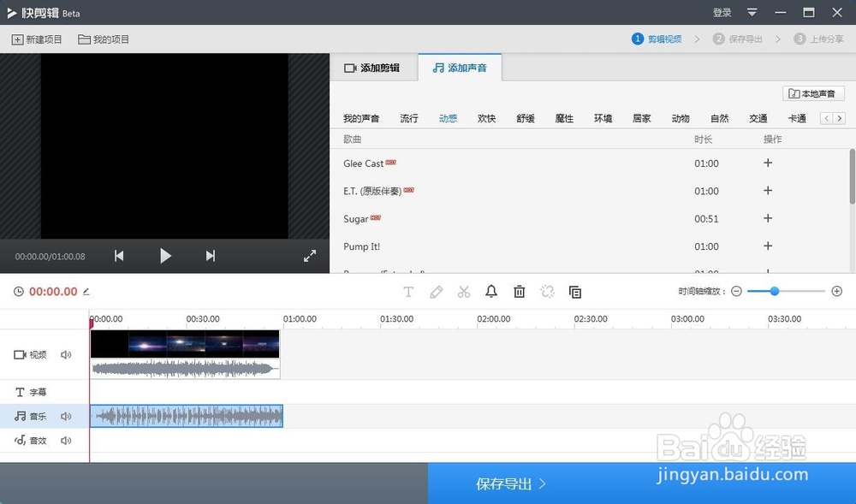Click the dashed-circle separate audio toolbar icon
856x504 pixels.
pyautogui.click(x=548, y=292)
